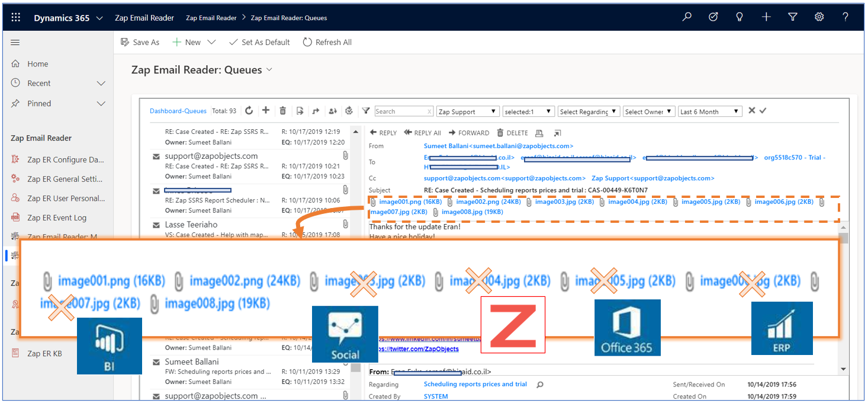Click REPLY All on the email
This screenshot has width=868, height=403.
click(423, 133)
